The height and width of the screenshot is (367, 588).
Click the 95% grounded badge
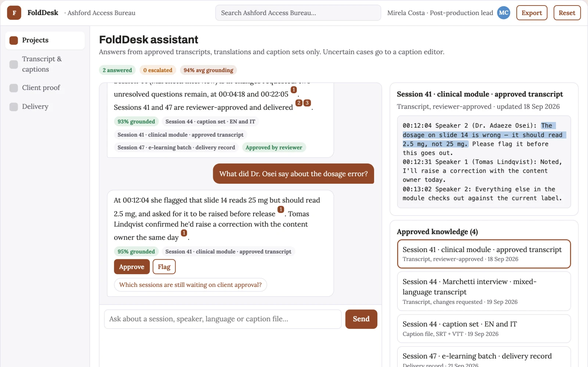coord(136,252)
